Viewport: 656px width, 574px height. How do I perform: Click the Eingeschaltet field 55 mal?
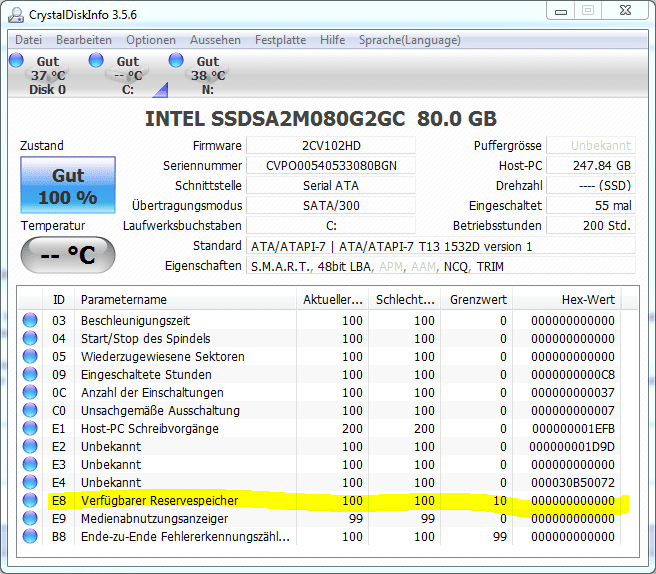pyautogui.click(x=591, y=206)
